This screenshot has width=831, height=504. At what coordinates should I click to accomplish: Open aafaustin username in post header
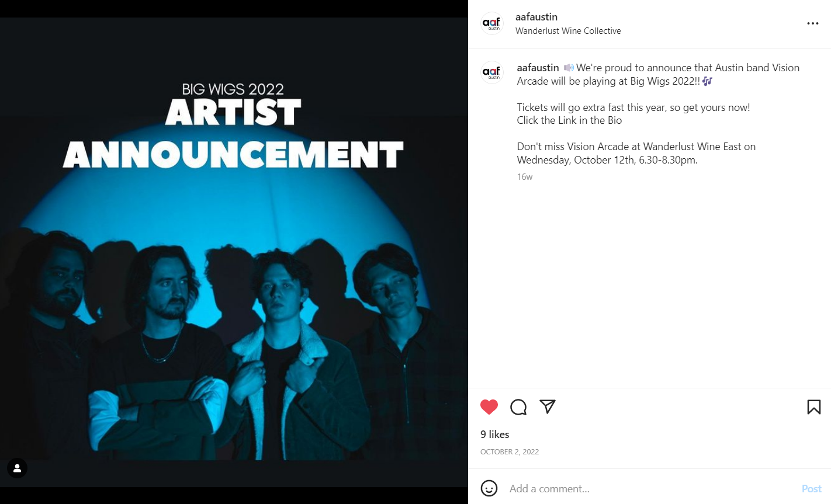[536, 17]
